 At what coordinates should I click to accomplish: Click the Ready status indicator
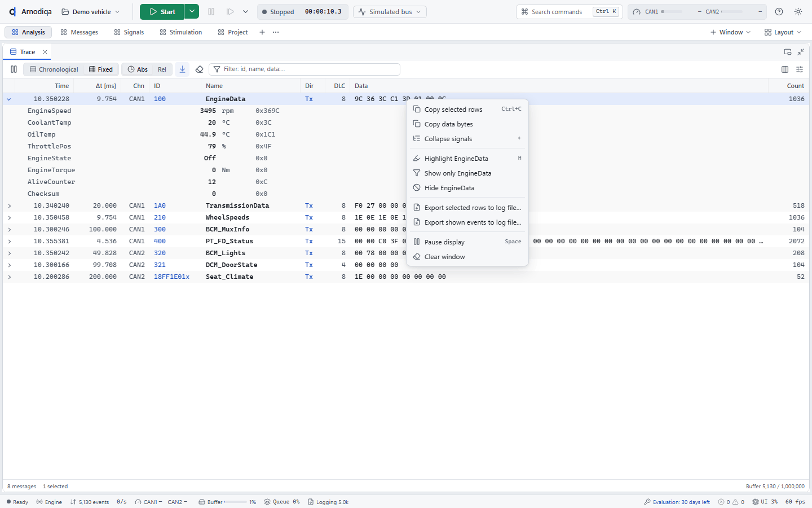17,502
